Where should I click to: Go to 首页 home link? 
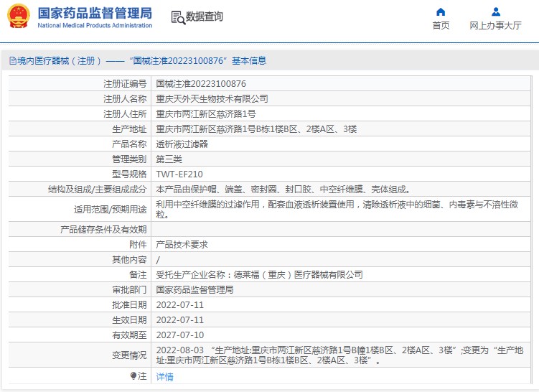click(441, 25)
